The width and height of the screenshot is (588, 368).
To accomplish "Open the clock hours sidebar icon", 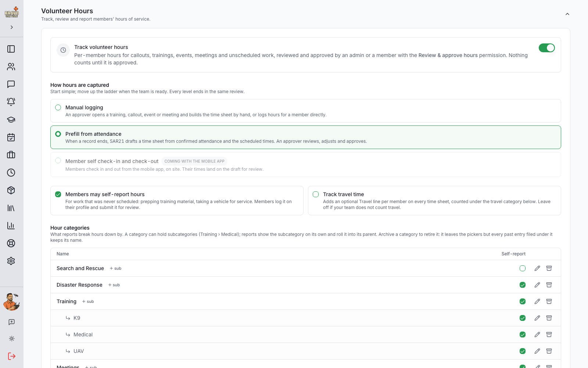I will [11, 173].
